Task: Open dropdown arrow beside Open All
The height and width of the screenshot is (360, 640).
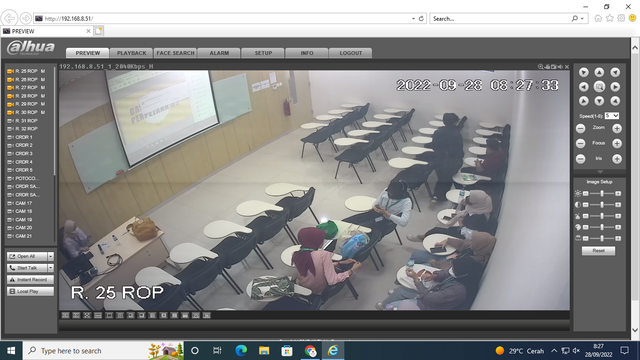Action: pos(51,256)
